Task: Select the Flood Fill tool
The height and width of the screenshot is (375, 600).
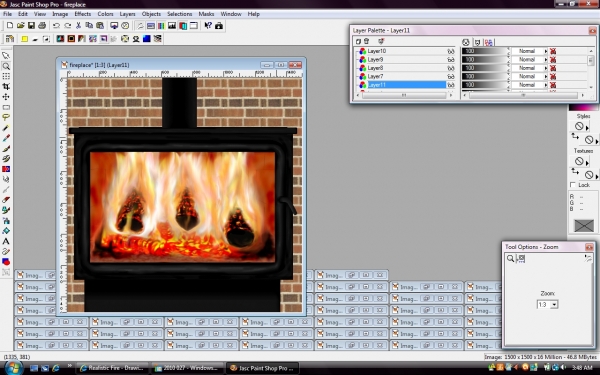Action: point(6,231)
